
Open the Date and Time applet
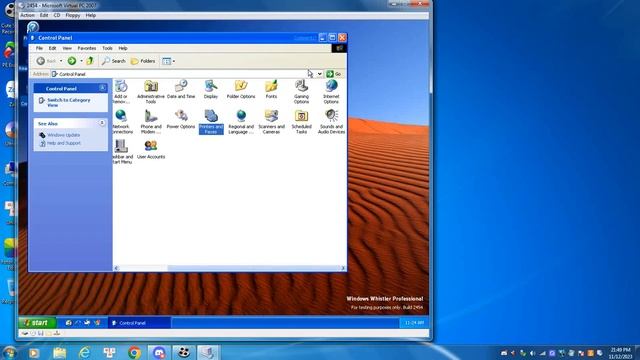181,89
